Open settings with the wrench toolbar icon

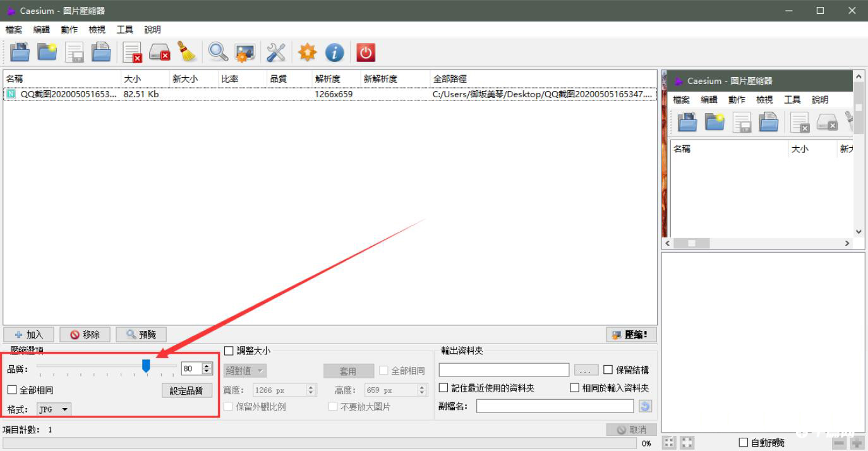(x=276, y=52)
